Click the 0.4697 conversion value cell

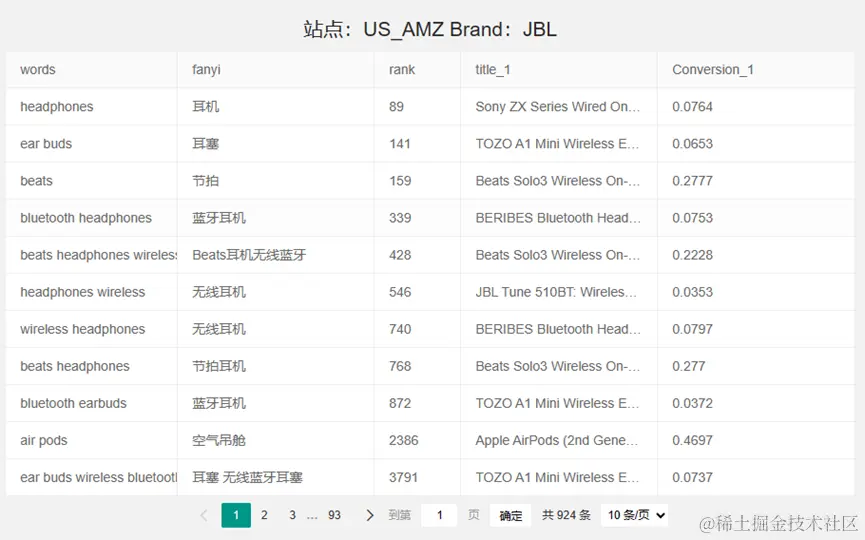pos(692,440)
